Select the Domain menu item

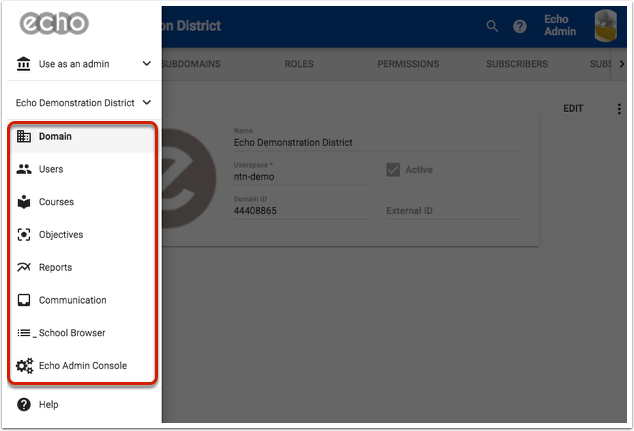click(82, 137)
